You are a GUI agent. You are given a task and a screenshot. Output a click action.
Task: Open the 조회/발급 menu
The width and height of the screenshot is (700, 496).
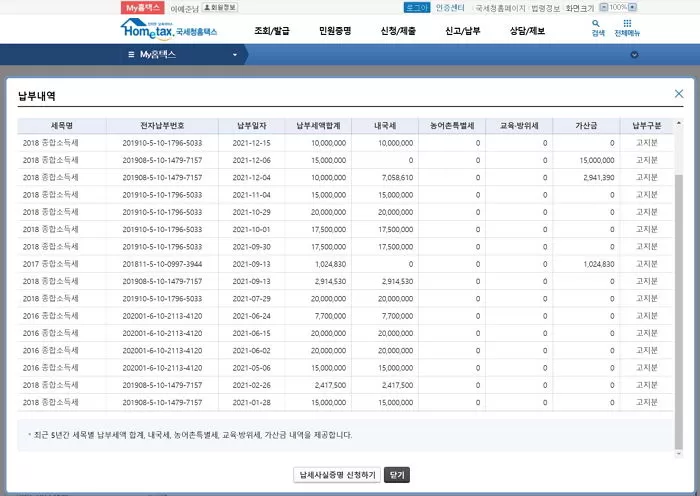pos(272,31)
